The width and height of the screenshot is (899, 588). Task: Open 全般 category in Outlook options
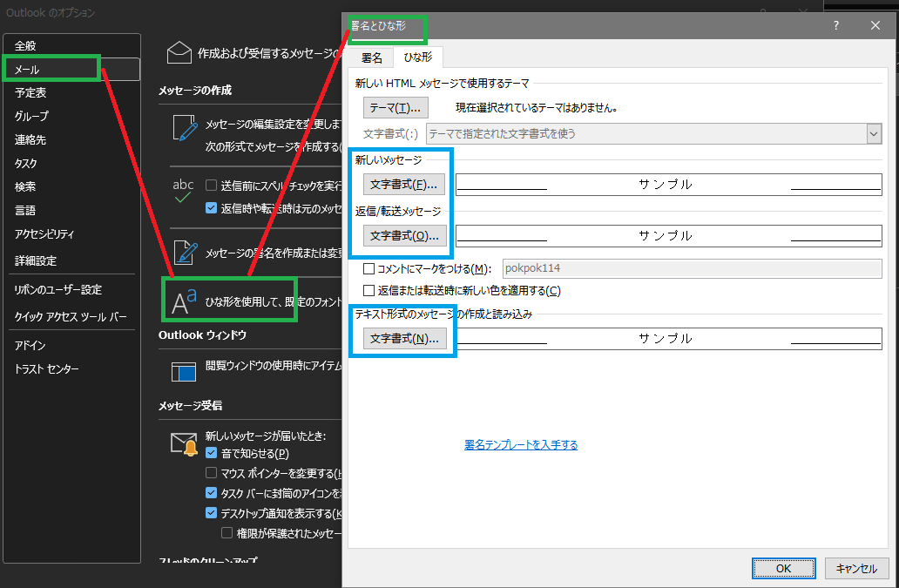point(71,46)
